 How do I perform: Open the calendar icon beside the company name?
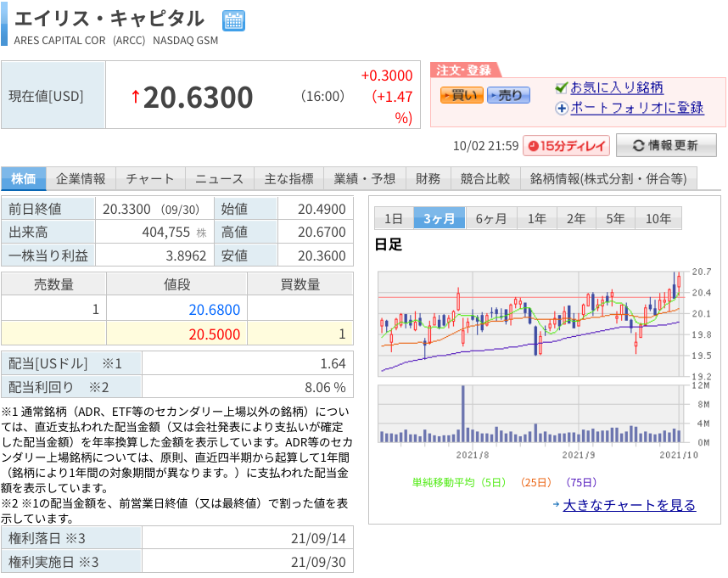click(233, 21)
